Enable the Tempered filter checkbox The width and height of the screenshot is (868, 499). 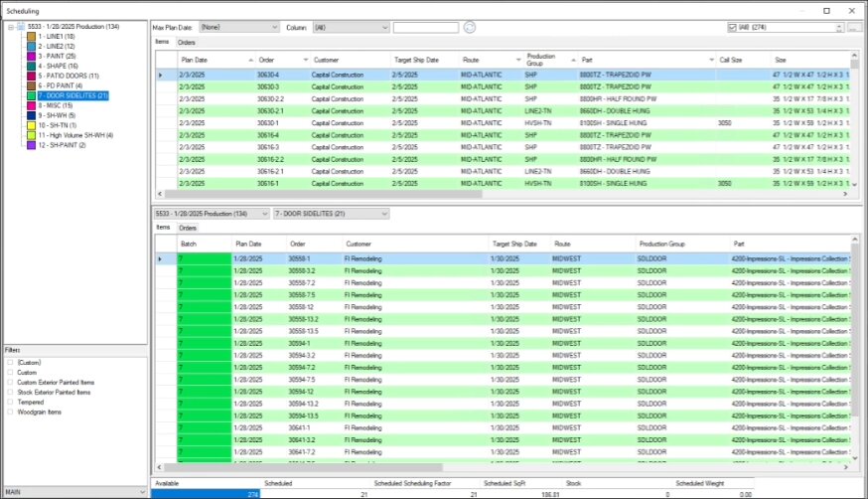coord(10,403)
